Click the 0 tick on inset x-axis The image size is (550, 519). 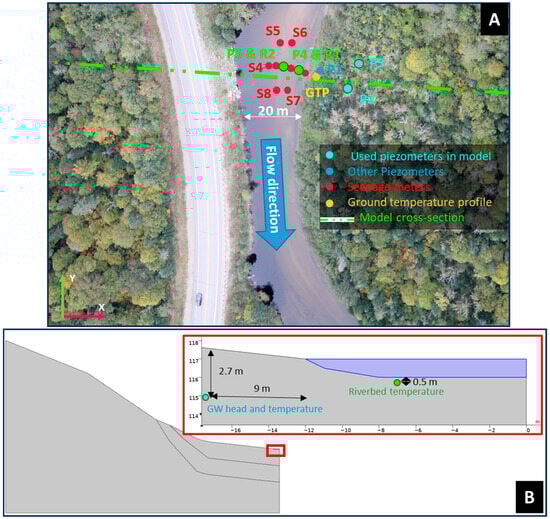point(528,430)
